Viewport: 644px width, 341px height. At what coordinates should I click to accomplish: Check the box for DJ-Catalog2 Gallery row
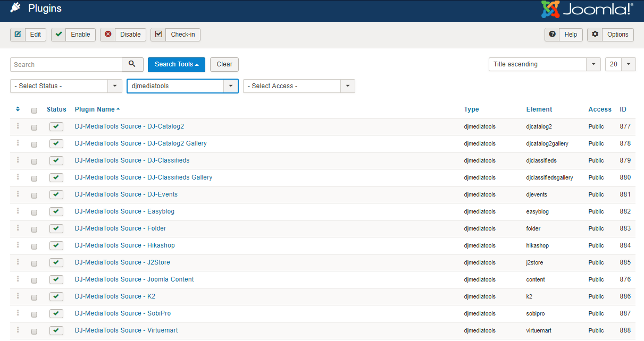(x=34, y=144)
